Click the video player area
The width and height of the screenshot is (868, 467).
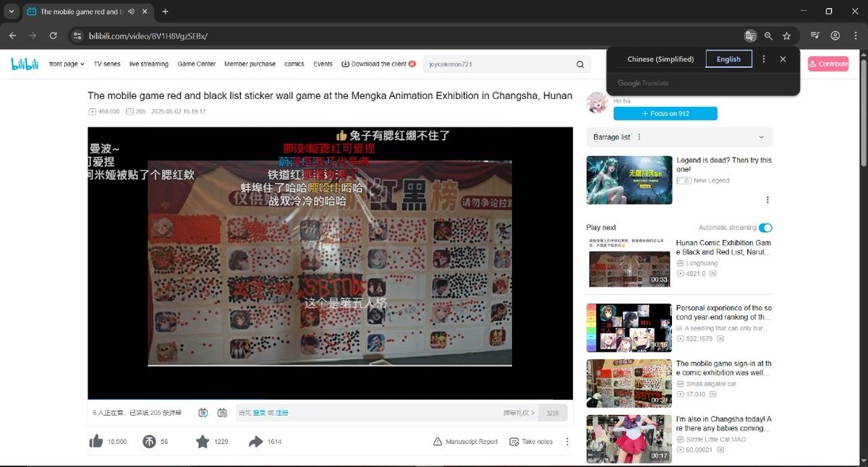point(330,263)
